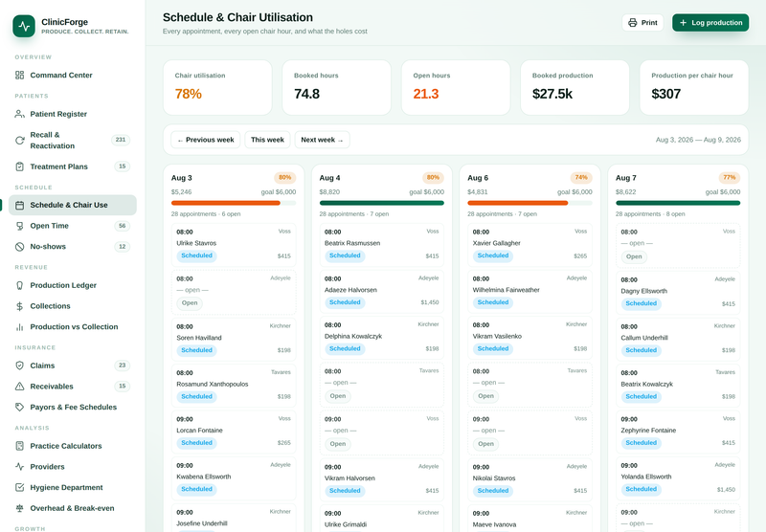Open Claims from the sidebar

pos(73,366)
